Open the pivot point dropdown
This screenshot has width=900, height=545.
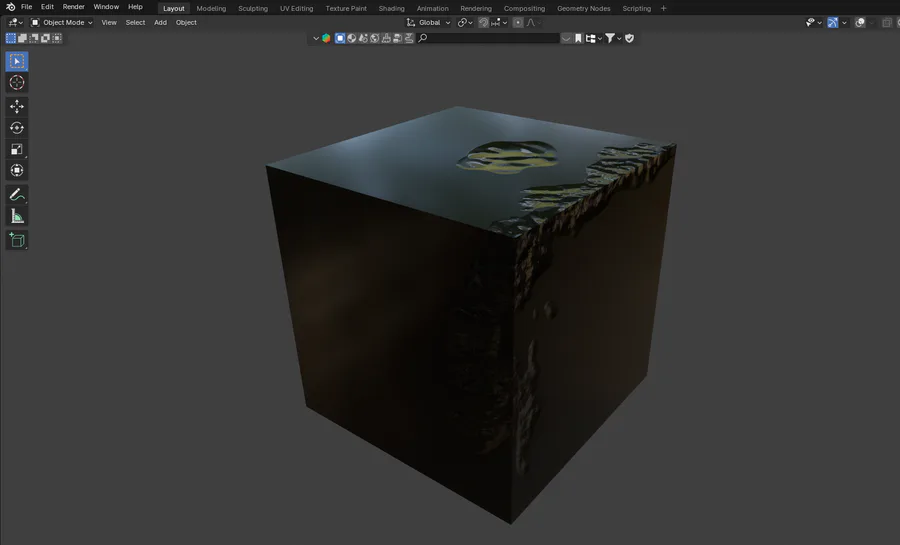click(x=465, y=22)
